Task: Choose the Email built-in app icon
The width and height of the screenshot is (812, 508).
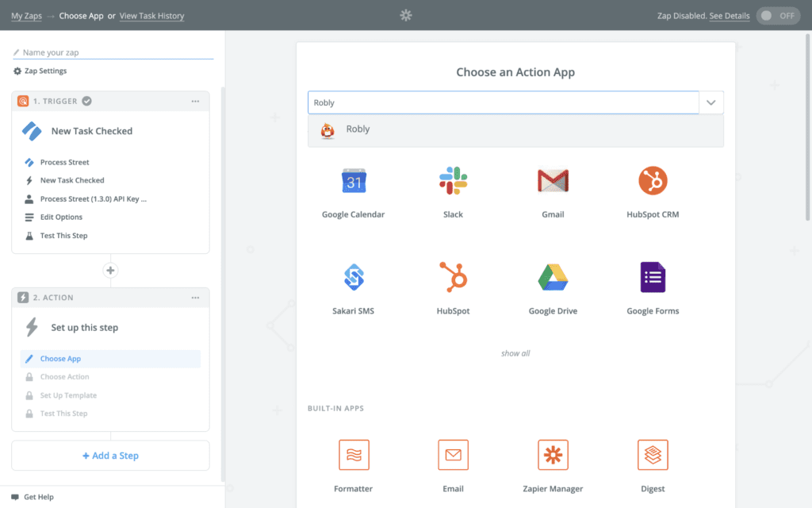Action: 453,455
